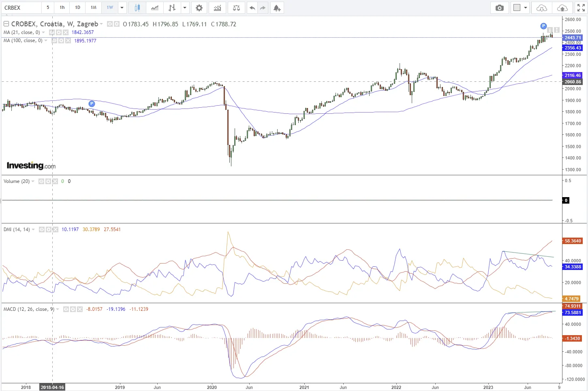
Task: Remove the MACD (12, 26, close, 9) indicator
Action: [79, 309]
